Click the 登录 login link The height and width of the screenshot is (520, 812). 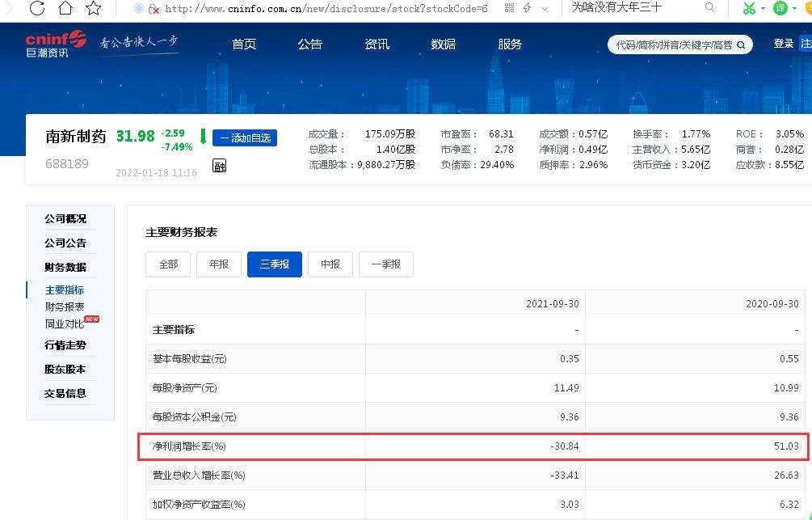coord(784,44)
